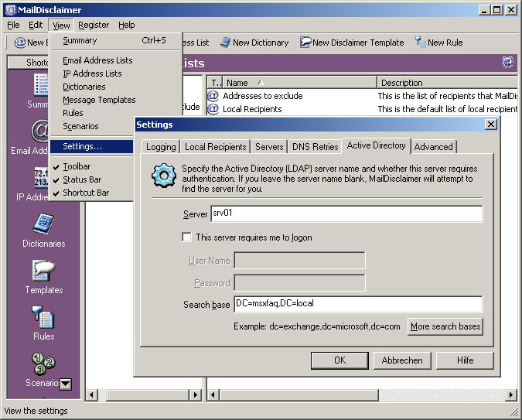The image size is (522, 420).
Task: Click the T.. type column header
Action: [x=215, y=83]
